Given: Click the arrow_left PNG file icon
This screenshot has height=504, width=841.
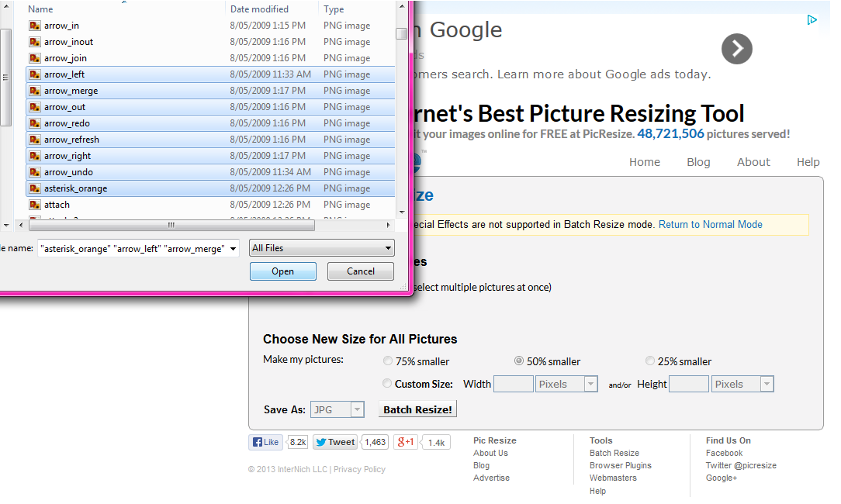Looking at the screenshot, I should pyautogui.click(x=35, y=74).
